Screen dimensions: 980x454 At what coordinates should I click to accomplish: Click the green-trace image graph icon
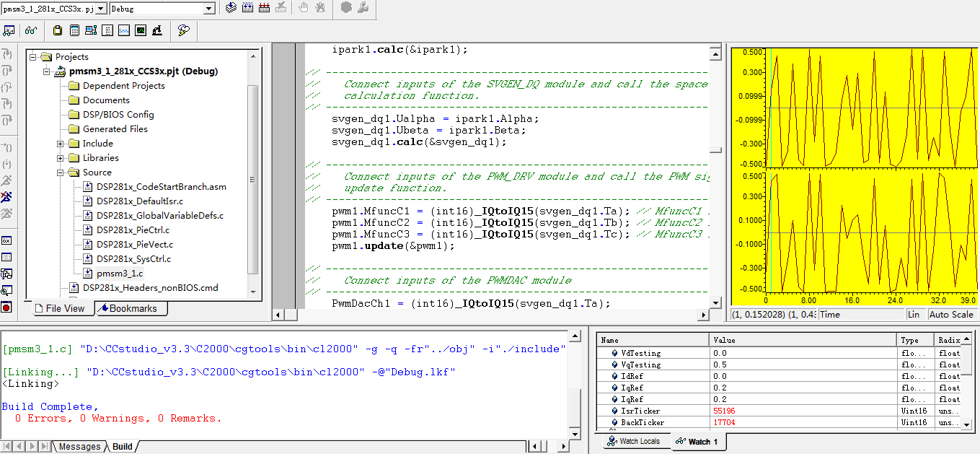(x=141, y=30)
